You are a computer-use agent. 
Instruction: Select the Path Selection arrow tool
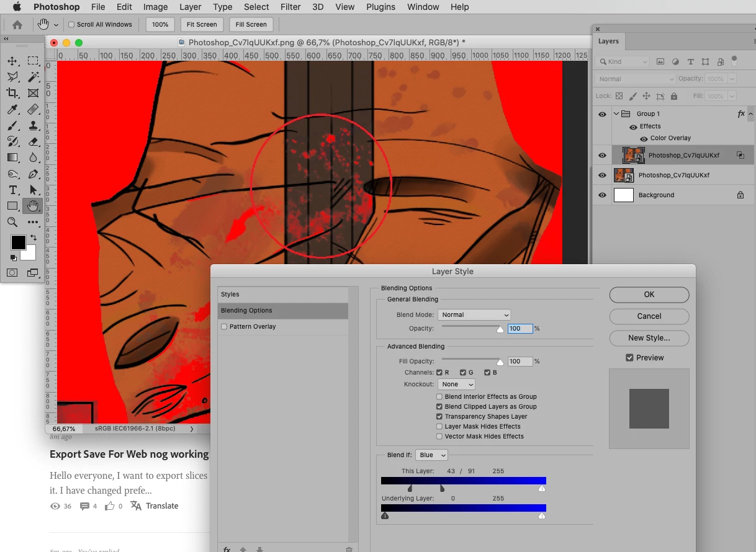[x=33, y=190]
